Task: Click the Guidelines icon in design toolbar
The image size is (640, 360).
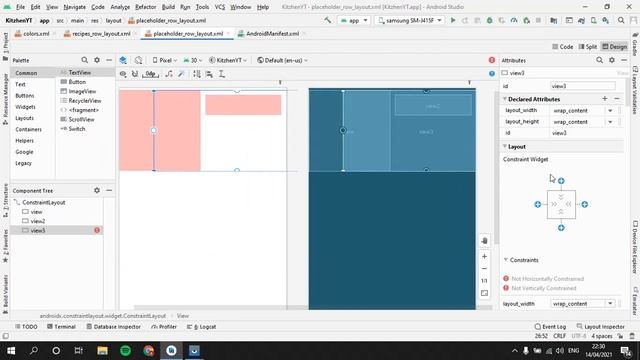Action: [222, 74]
